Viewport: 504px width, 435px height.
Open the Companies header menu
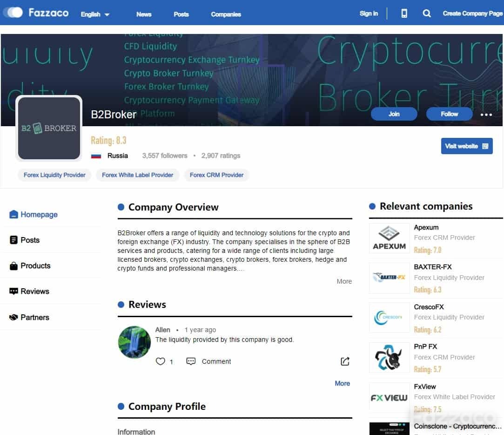click(226, 14)
